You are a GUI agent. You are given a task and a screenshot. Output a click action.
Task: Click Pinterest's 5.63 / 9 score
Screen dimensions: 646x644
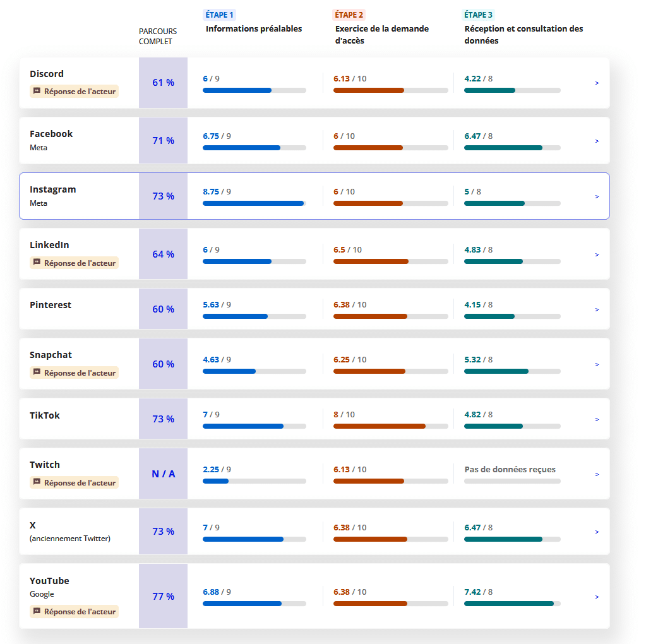tap(217, 305)
